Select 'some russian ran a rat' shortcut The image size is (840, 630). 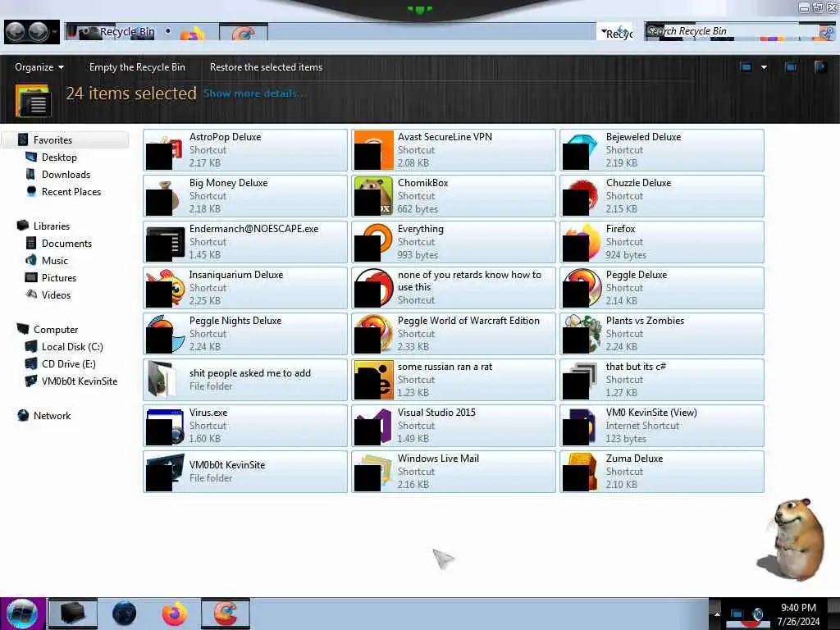453,380
